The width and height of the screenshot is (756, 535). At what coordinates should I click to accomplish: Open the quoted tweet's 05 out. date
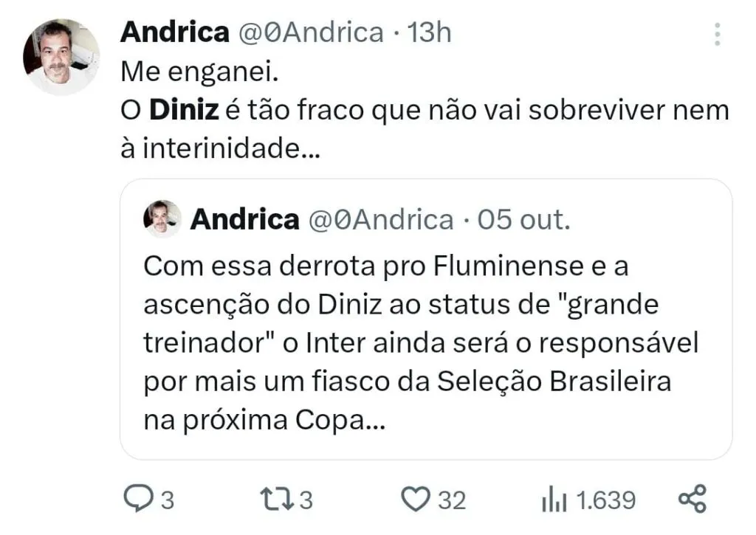pyautogui.click(x=523, y=219)
